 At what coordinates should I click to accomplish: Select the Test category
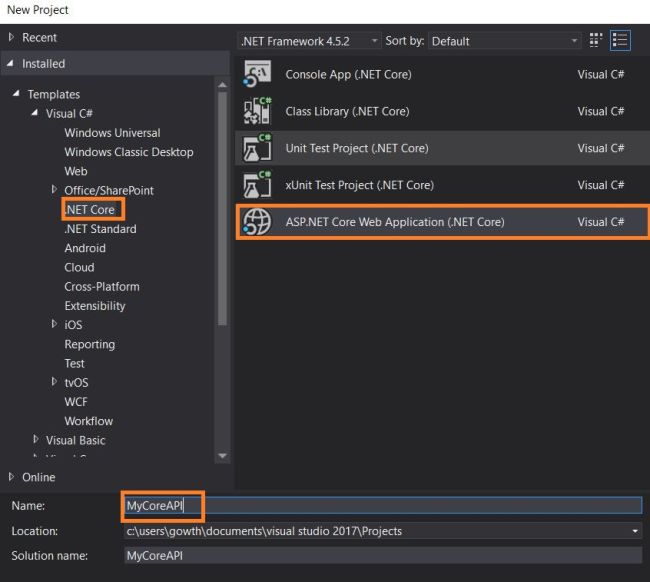tap(74, 364)
